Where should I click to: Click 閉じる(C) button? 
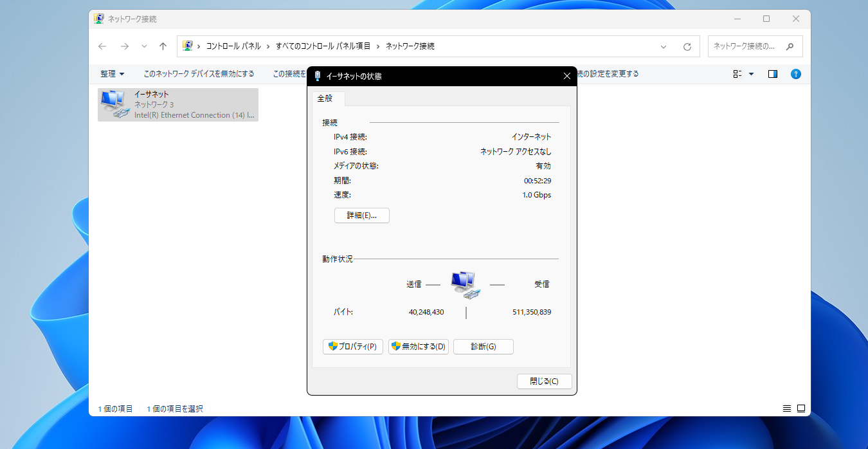click(545, 381)
